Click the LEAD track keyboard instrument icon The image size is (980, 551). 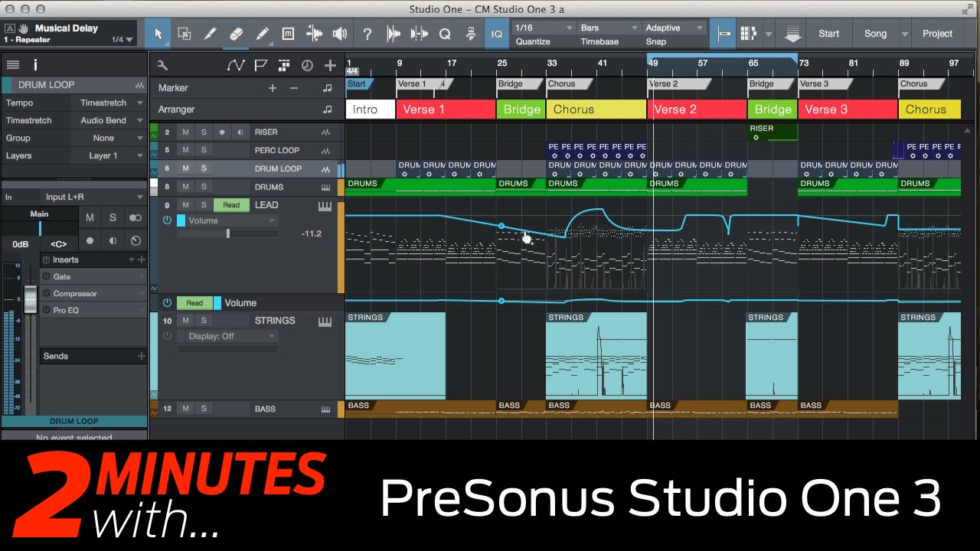325,206
